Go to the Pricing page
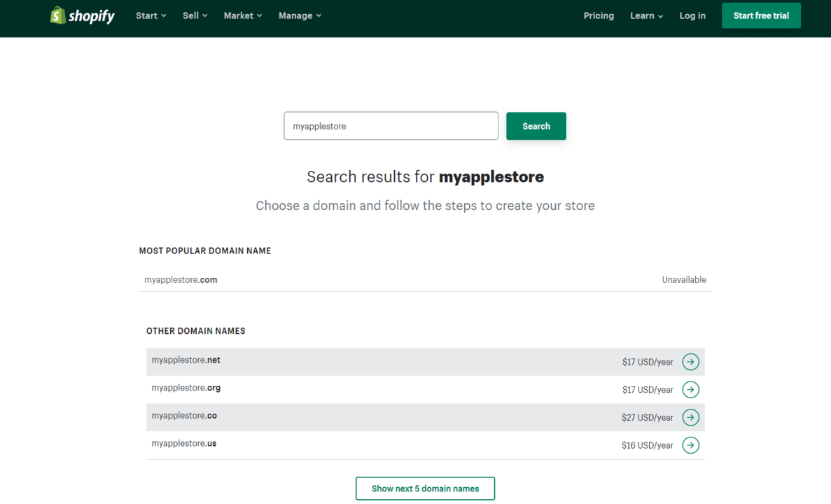 [x=599, y=15]
